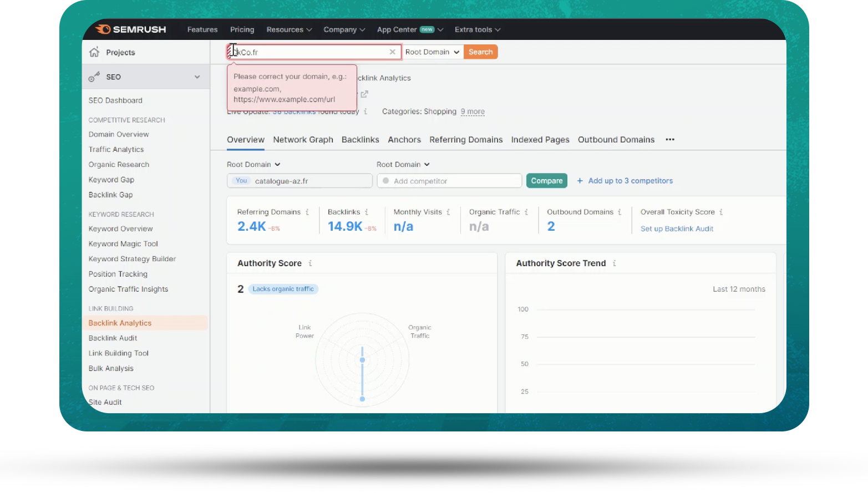Click the info icon beside Referring Domains
Viewport: 868px width, 493px height.
tap(307, 212)
